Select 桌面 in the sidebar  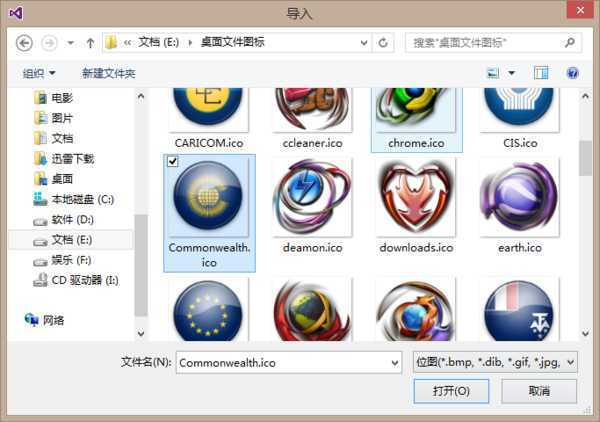[x=54, y=179]
